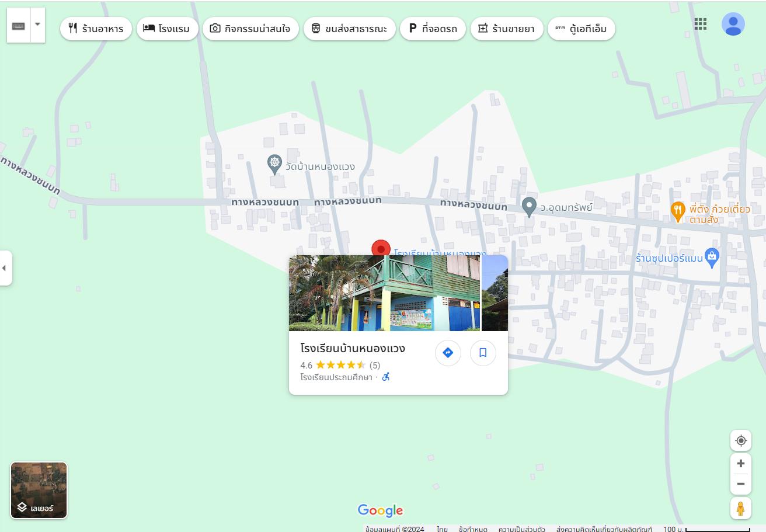Activate the Street View pegman
Screen dimensions: 766x532
tap(741, 509)
